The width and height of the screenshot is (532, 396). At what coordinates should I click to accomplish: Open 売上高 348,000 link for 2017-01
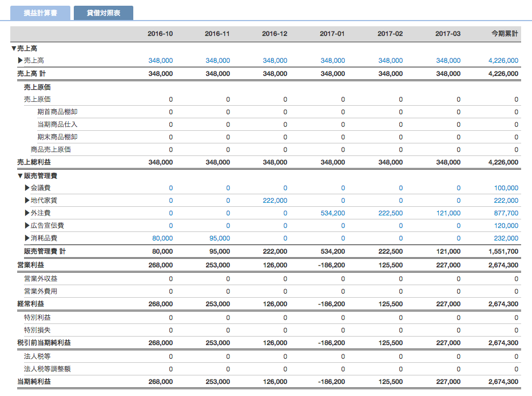(333, 61)
